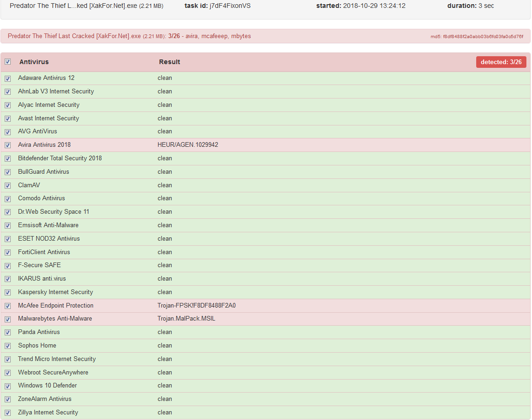Toggle the Windows 10 Defender checkbox

(8, 386)
